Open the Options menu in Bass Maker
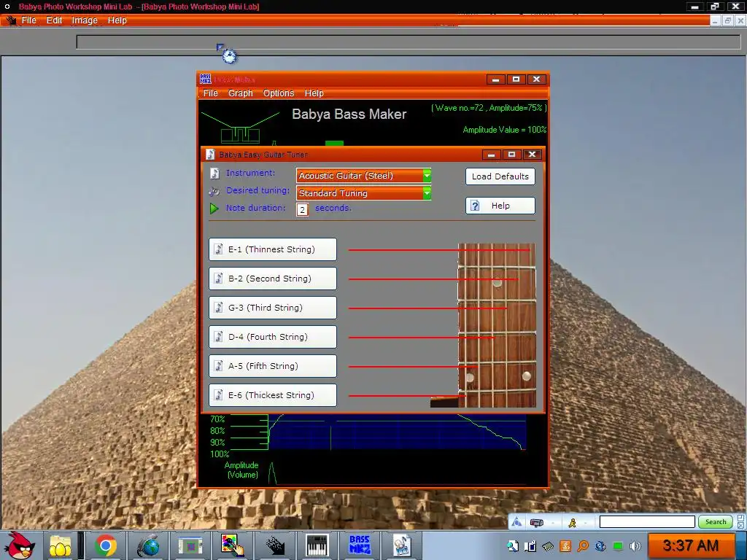The image size is (747, 560). coord(279,93)
